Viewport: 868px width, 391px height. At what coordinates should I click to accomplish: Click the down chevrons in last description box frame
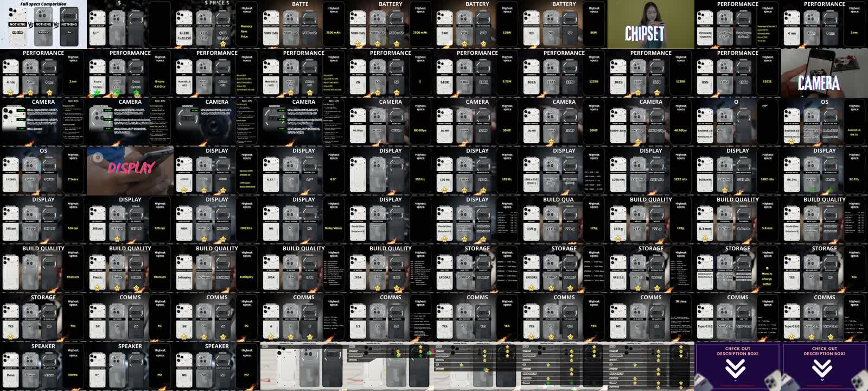point(822,369)
